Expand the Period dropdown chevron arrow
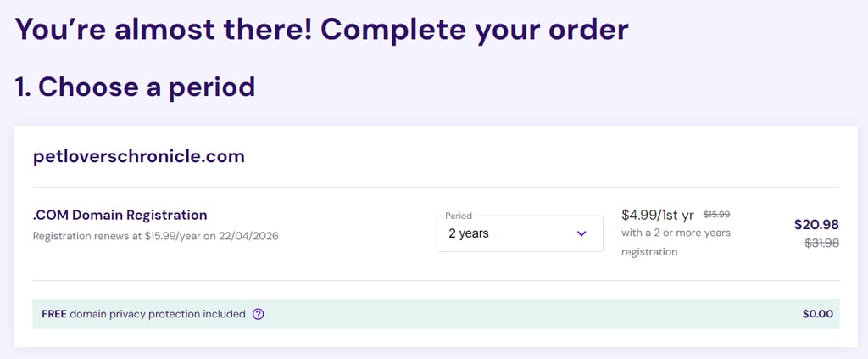868x359 pixels. (581, 233)
